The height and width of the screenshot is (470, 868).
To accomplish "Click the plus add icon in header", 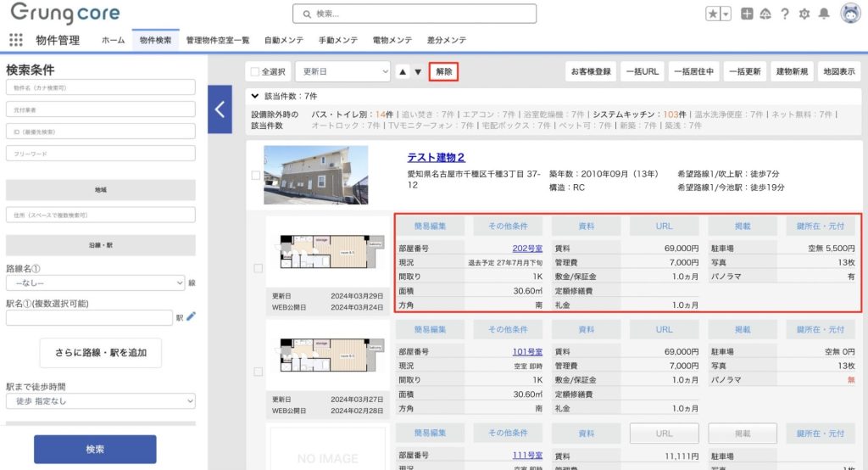I will click(x=747, y=14).
